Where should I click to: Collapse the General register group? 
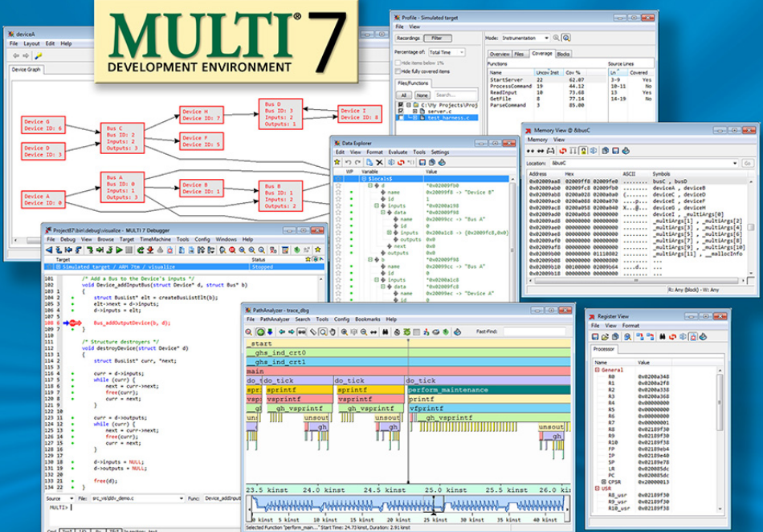point(597,370)
